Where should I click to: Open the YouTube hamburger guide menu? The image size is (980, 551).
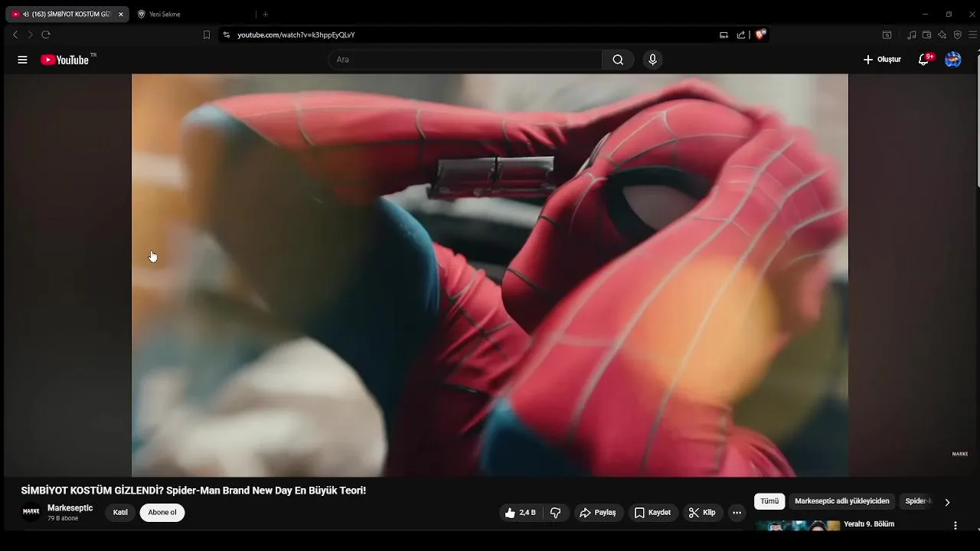(x=22, y=60)
